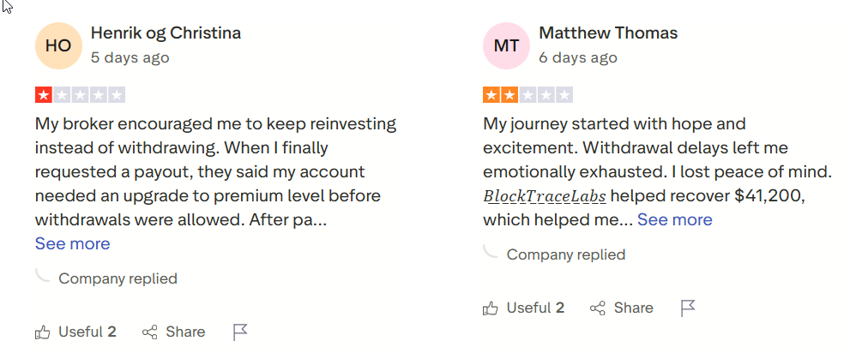Click the '5 days ago' review date
Viewport: 868px width, 353px height.
(x=130, y=58)
